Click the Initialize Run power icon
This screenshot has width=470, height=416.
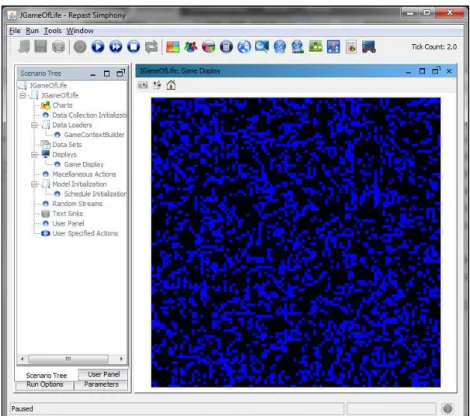(80, 47)
